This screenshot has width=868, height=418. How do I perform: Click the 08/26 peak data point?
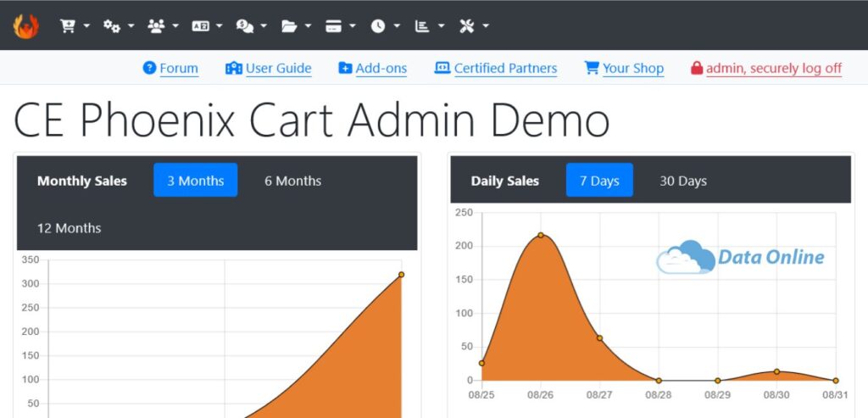pyautogui.click(x=541, y=236)
